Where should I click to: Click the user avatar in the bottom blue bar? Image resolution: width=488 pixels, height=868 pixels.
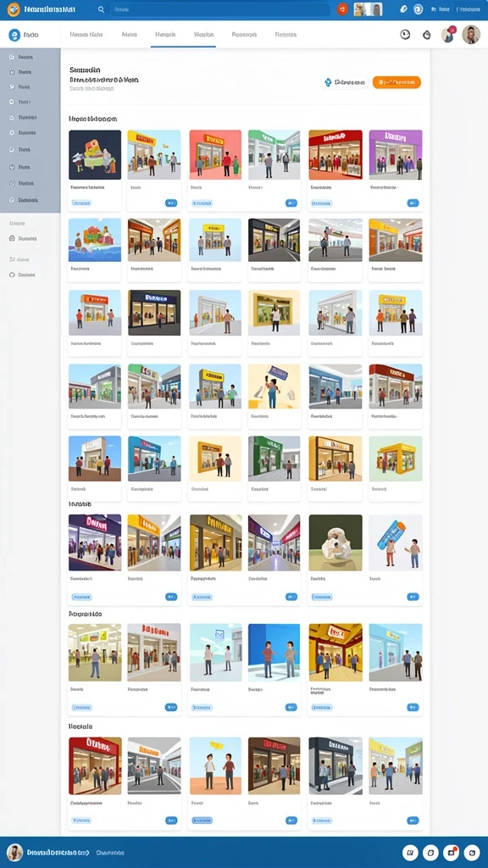pyautogui.click(x=15, y=853)
